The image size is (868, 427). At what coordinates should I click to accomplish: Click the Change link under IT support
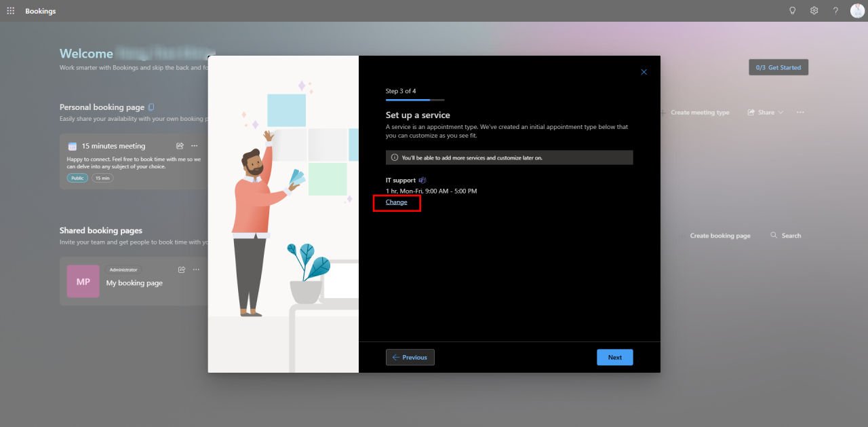point(397,202)
